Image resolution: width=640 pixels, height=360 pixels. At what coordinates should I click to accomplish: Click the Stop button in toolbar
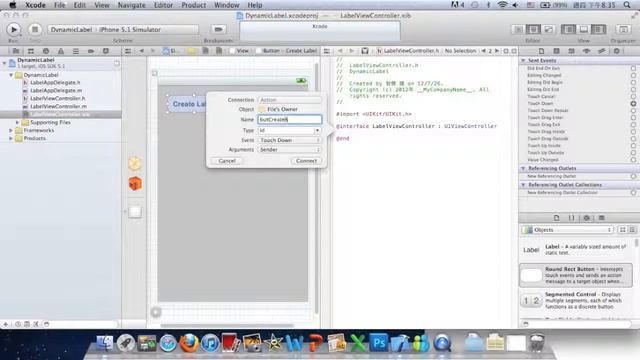pyautogui.click(x=35, y=29)
